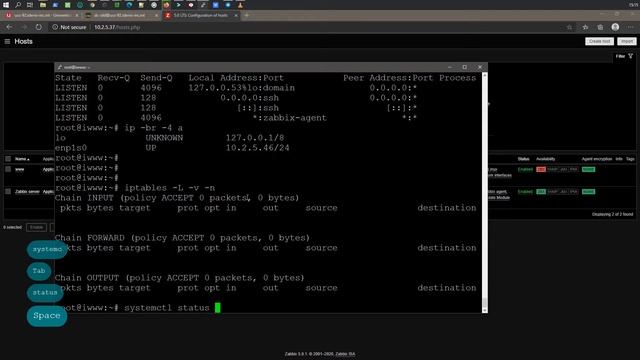Open the browser profile avatar
The image size is (640, 360).
coord(615,27)
